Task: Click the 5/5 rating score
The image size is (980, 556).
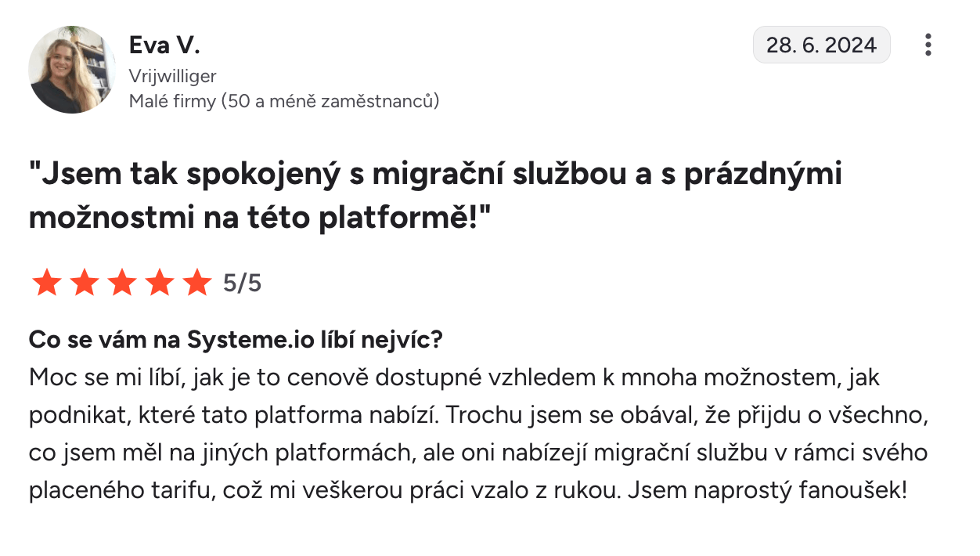Action: tap(242, 283)
